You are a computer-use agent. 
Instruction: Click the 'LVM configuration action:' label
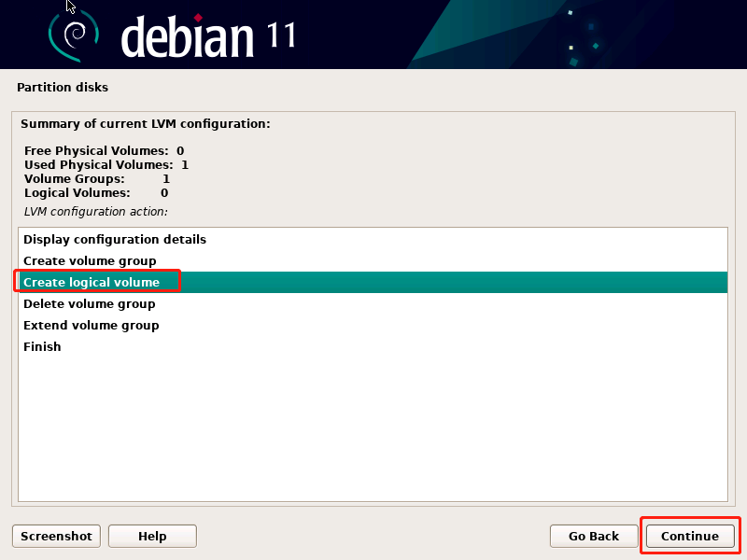[x=96, y=212]
